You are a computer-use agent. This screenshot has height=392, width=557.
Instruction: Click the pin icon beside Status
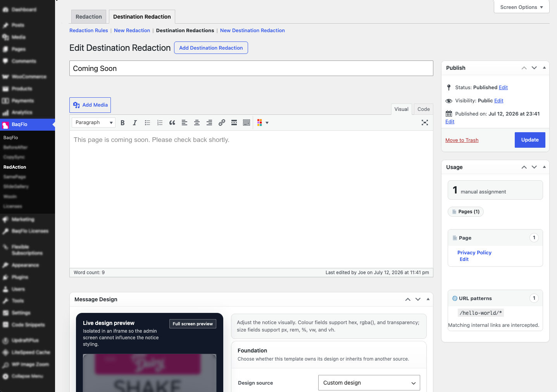(449, 88)
